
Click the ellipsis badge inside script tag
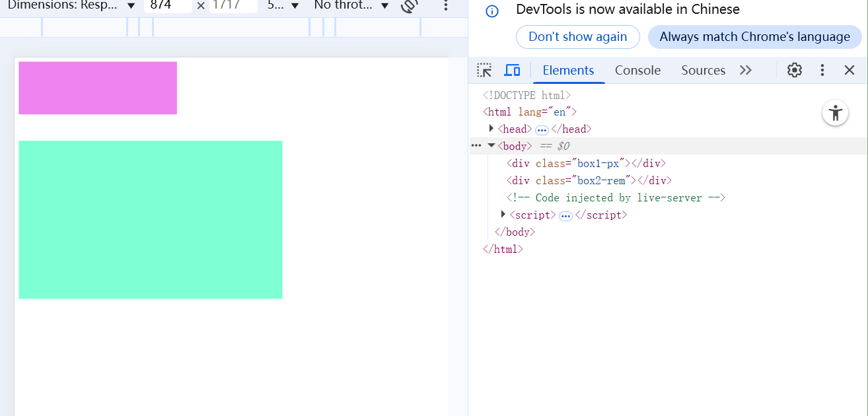click(x=565, y=216)
